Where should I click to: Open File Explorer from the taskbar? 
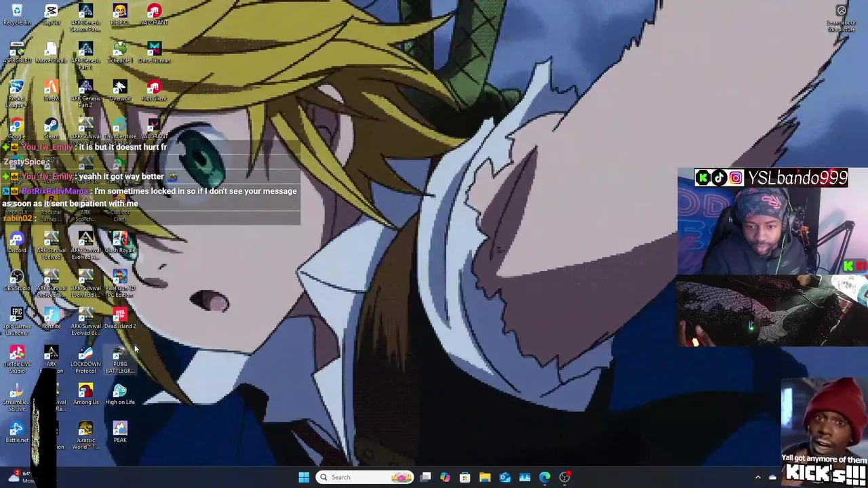point(485,477)
